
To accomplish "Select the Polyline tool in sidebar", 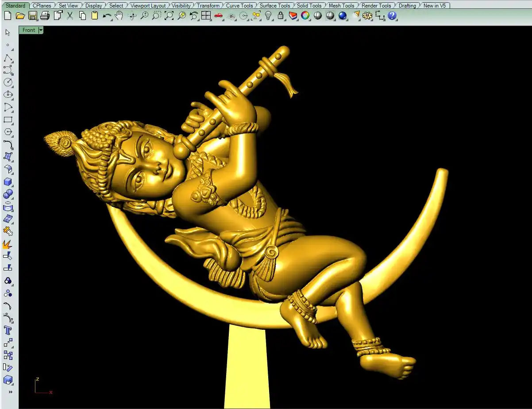I will 8,58.
